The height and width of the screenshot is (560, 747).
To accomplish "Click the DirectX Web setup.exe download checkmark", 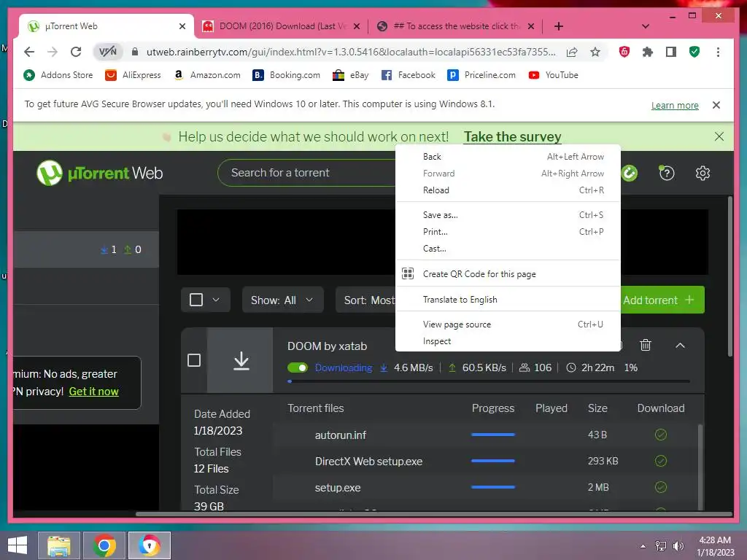I will 660,461.
